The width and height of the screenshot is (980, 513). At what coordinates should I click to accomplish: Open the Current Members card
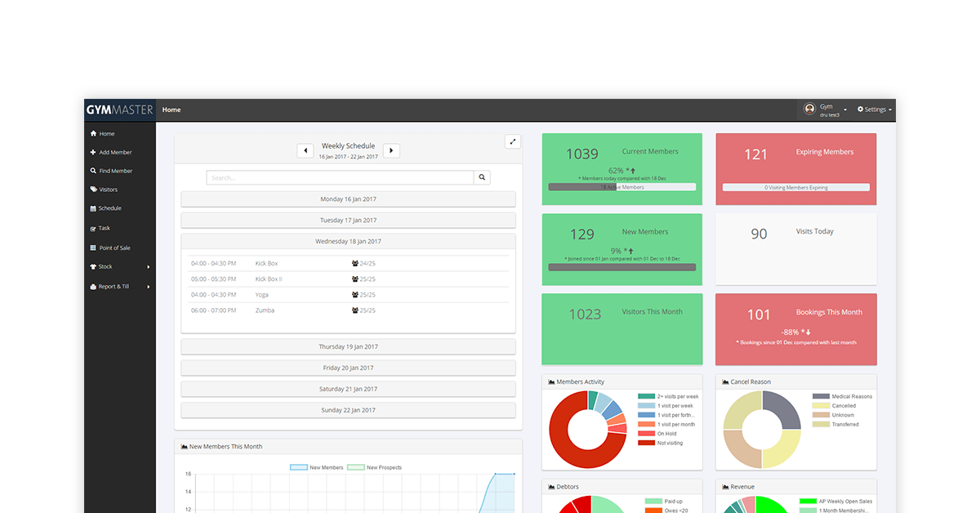(x=622, y=169)
